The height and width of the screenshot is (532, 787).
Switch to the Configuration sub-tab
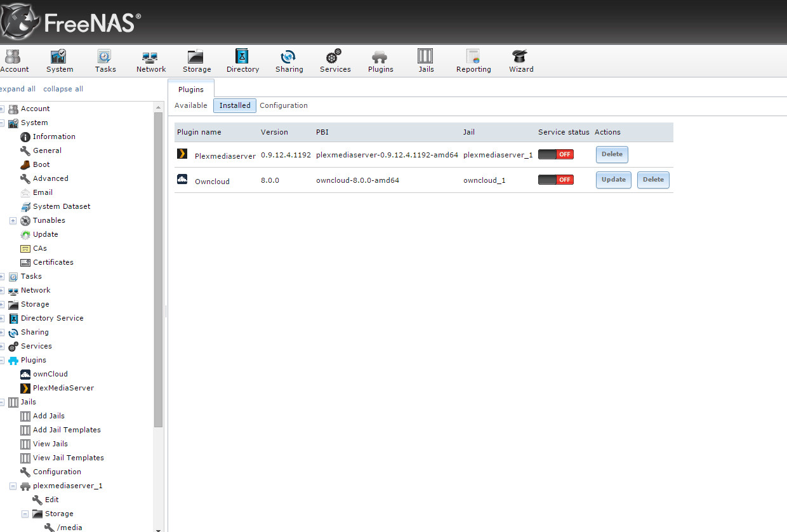284,105
